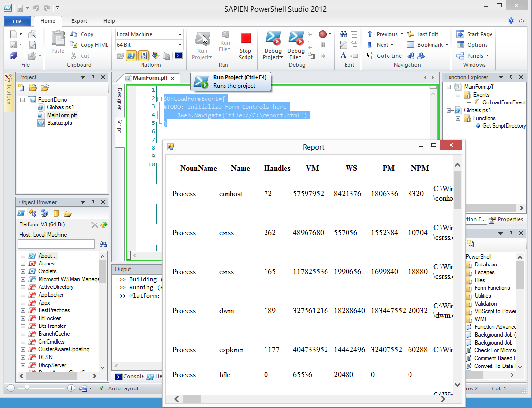Toggle the PowerShell V3 platform button

coord(131,56)
